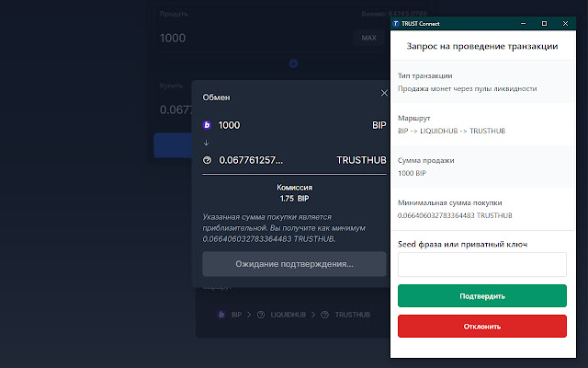Screen dimensions: 588x368
Task: Close the Обмен dialog with X
Action: point(384,93)
